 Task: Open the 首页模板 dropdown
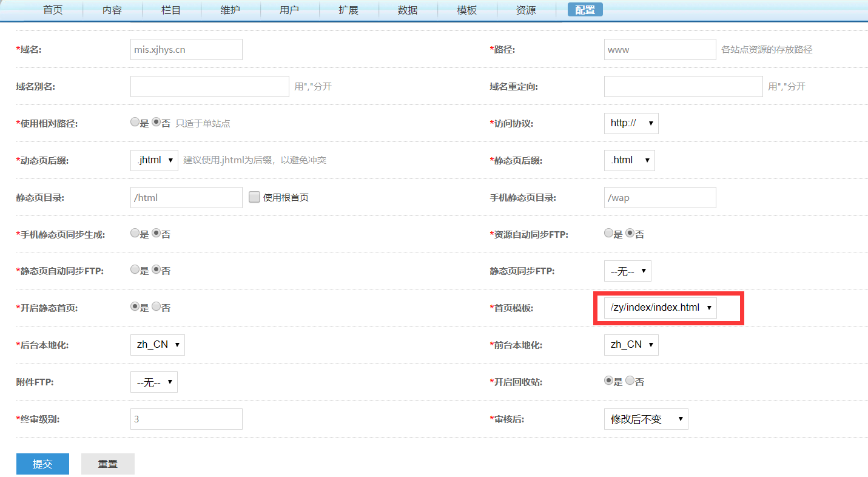coord(661,308)
